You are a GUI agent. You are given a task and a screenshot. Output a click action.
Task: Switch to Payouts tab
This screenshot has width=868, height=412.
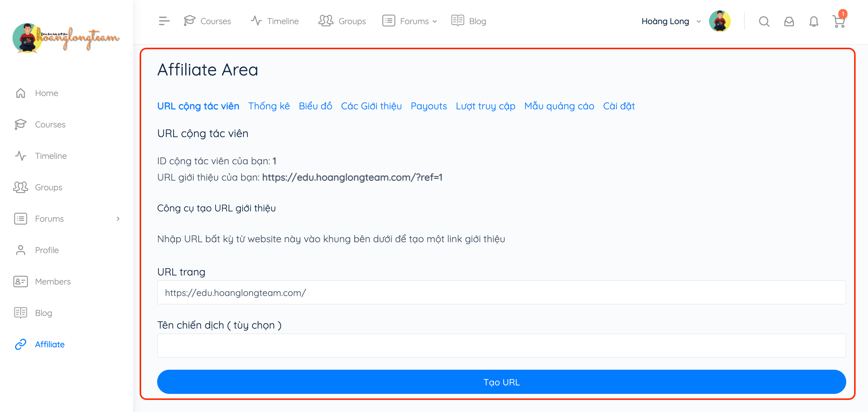pyautogui.click(x=429, y=106)
